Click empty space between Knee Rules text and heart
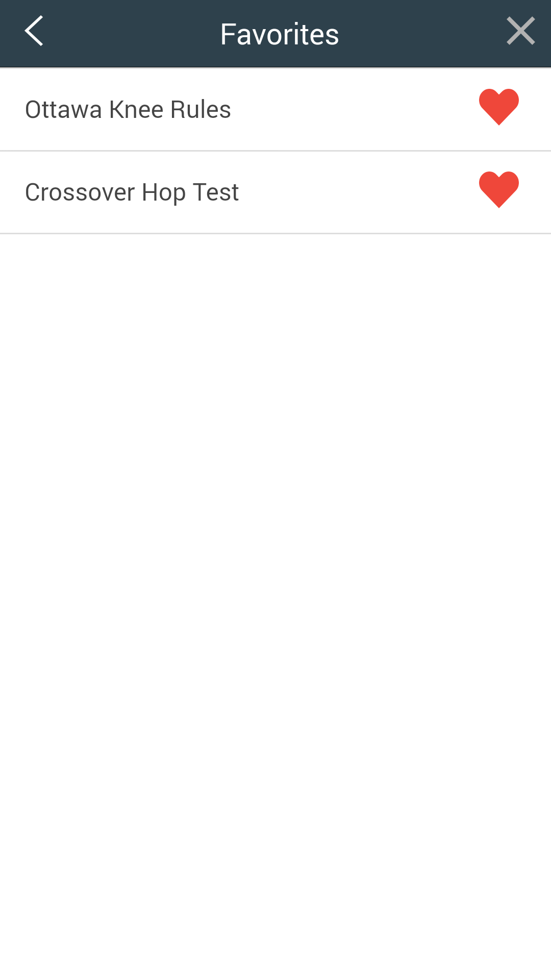The width and height of the screenshot is (551, 980). coord(355,109)
